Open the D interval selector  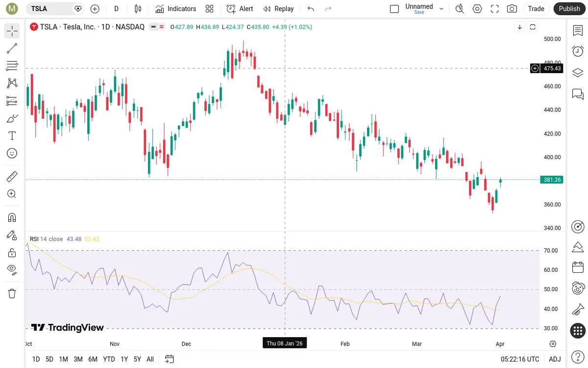[116, 9]
